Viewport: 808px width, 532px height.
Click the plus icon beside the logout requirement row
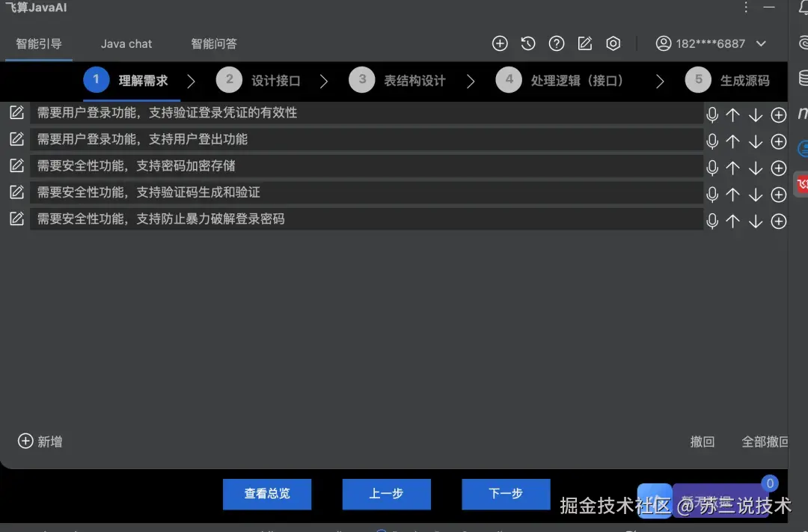pos(778,141)
